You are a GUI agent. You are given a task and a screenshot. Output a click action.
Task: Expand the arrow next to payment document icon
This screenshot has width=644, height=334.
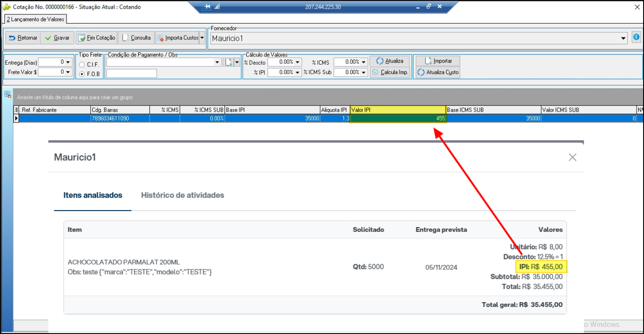pos(237,62)
